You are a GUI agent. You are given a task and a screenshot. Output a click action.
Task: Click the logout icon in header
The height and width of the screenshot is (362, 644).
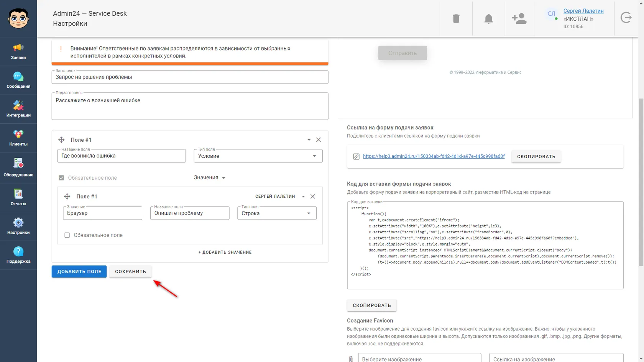click(626, 18)
